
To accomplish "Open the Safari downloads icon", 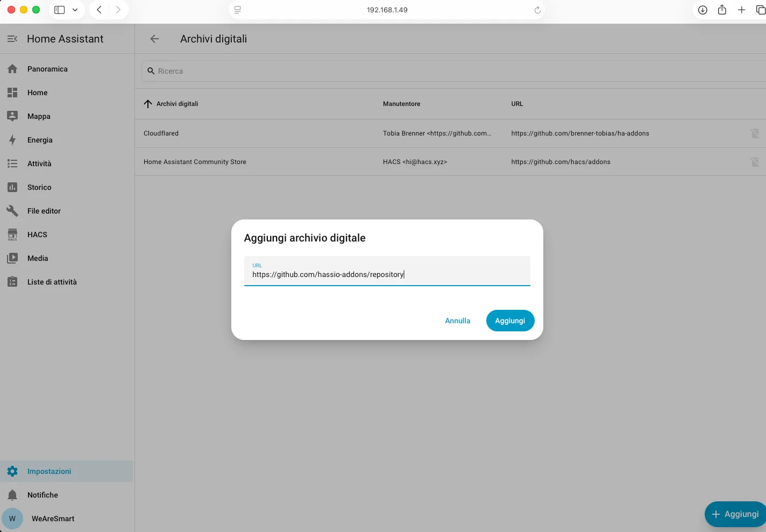I will point(703,10).
